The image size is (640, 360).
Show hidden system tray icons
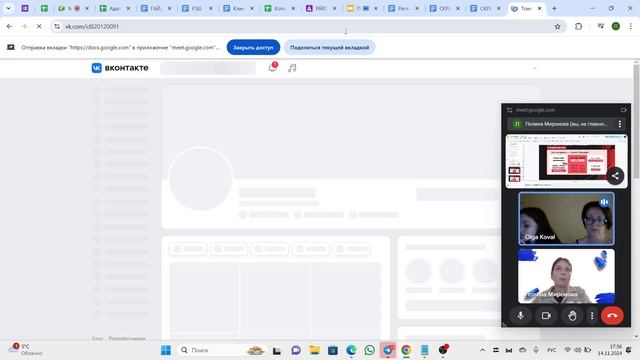482,350
